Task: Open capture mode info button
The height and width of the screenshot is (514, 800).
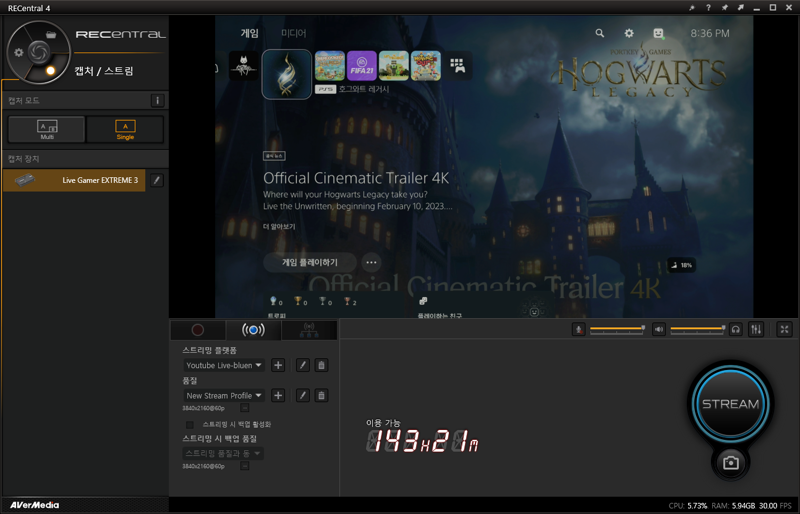Action: coord(157,101)
